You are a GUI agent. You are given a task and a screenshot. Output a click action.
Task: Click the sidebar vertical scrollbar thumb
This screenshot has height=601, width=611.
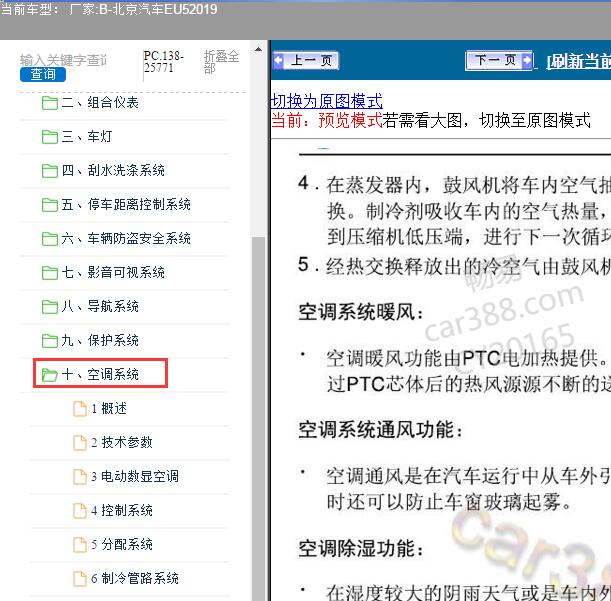[x=258, y=419]
